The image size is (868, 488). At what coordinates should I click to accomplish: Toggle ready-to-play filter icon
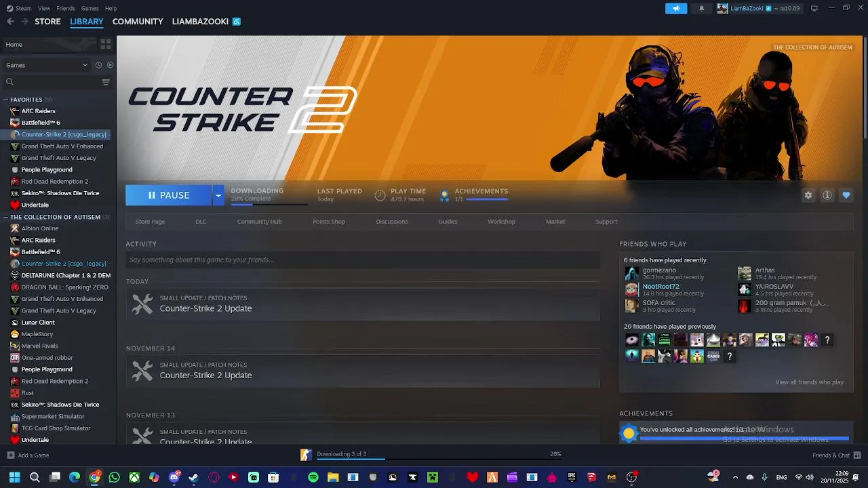[x=110, y=65]
